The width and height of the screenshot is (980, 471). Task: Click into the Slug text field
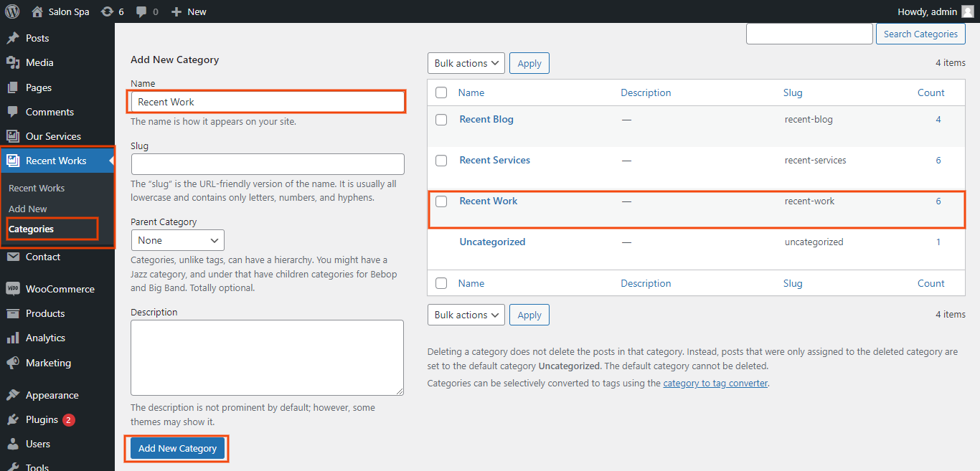click(268, 164)
